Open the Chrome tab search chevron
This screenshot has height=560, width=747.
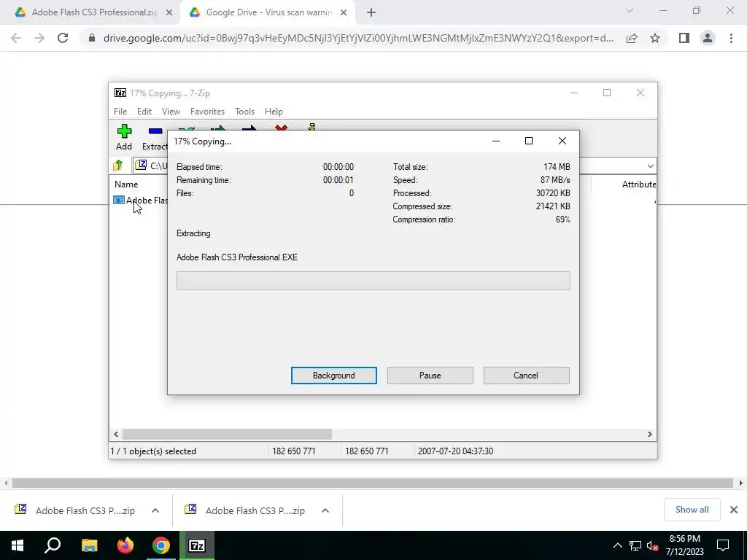click(x=630, y=10)
